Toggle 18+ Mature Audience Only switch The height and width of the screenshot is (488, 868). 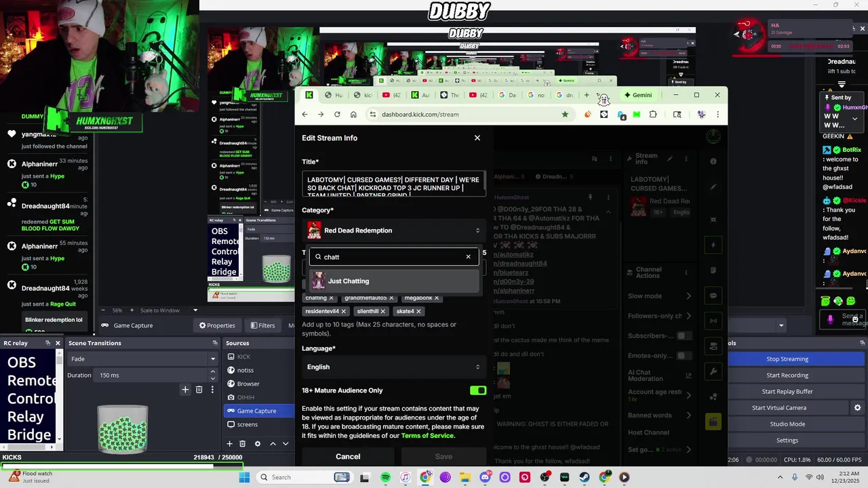[478, 390]
